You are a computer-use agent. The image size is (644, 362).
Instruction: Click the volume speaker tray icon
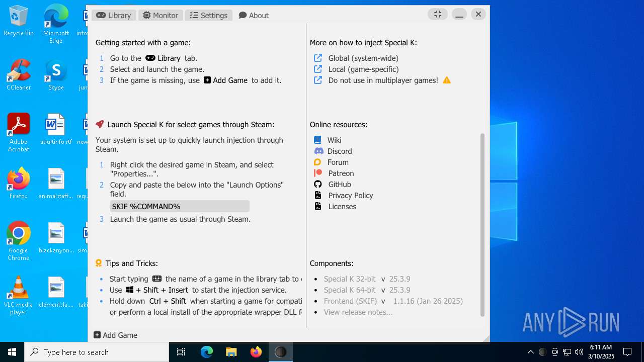point(579,352)
